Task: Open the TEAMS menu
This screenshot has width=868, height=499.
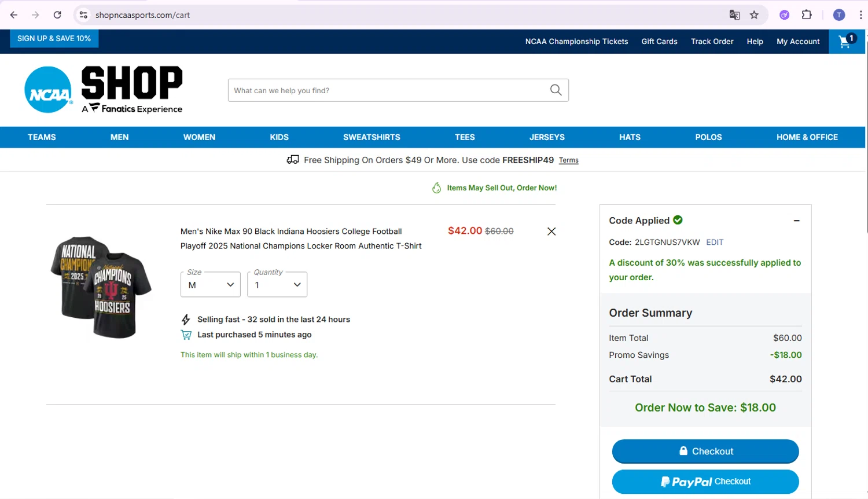Action: coord(42,137)
